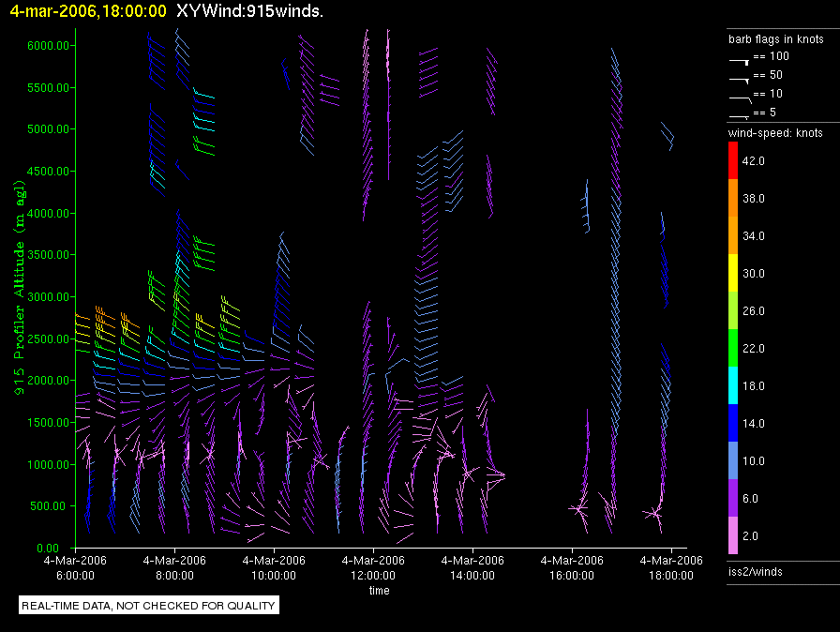Click the 'wind-speed: knots' legend heading

[775, 133]
